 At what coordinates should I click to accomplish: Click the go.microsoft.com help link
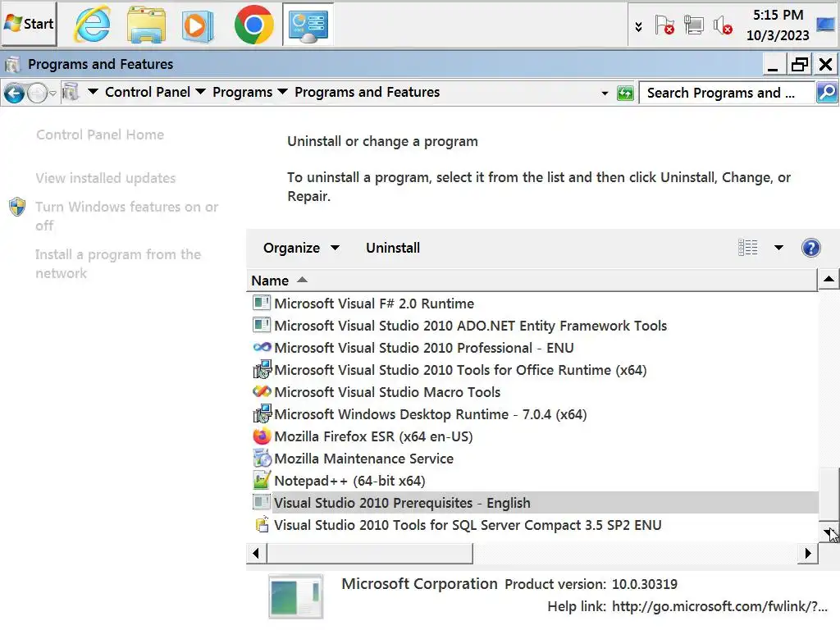pos(719,606)
